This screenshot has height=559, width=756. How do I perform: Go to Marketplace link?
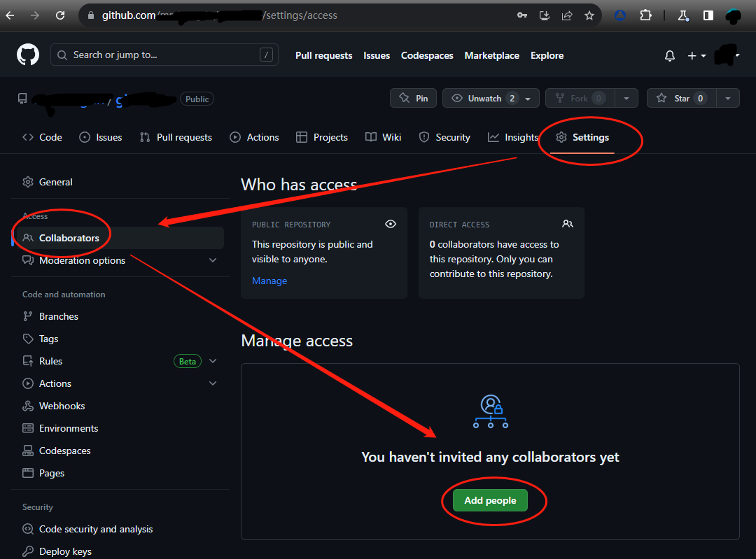tap(492, 55)
